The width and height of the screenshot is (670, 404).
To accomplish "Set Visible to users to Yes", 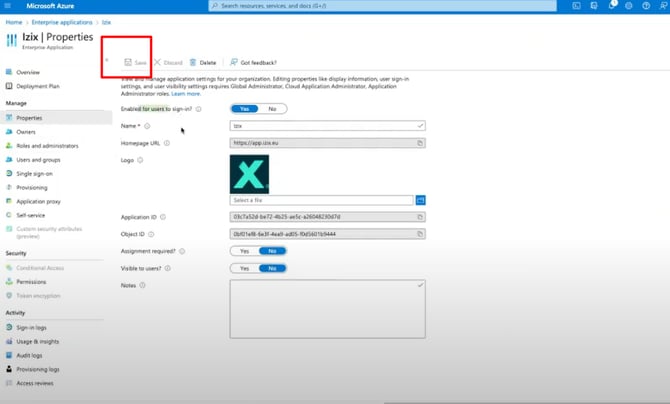I will (x=244, y=268).
